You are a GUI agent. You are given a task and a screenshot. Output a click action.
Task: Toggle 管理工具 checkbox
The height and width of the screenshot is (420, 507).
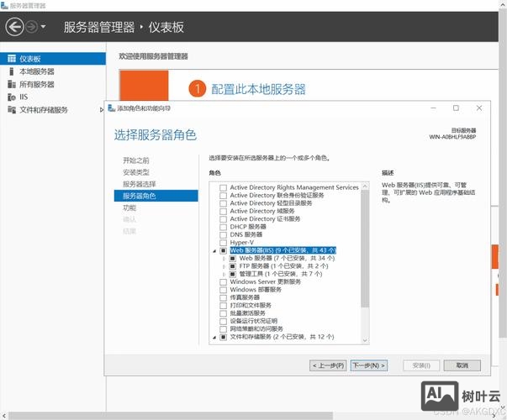[x=233, y=274]
